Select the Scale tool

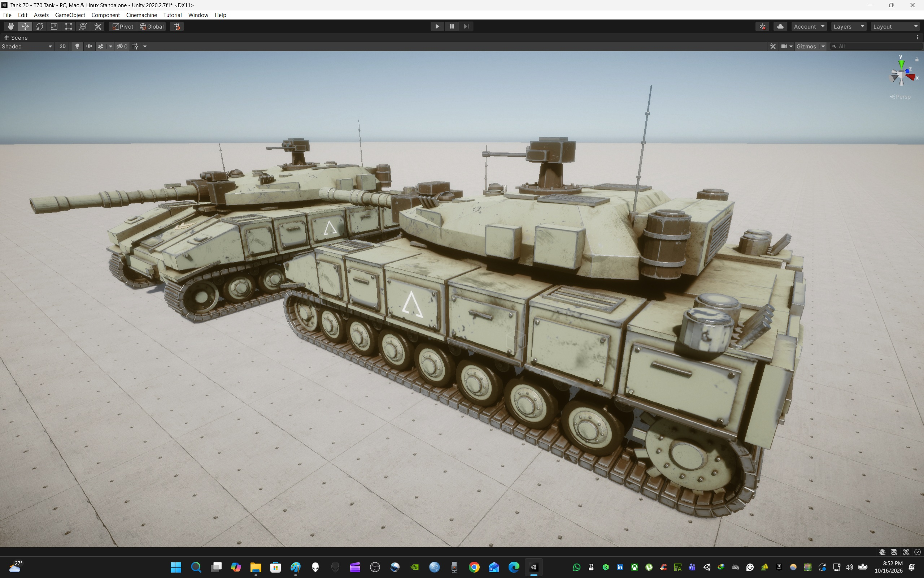(54, 26)
